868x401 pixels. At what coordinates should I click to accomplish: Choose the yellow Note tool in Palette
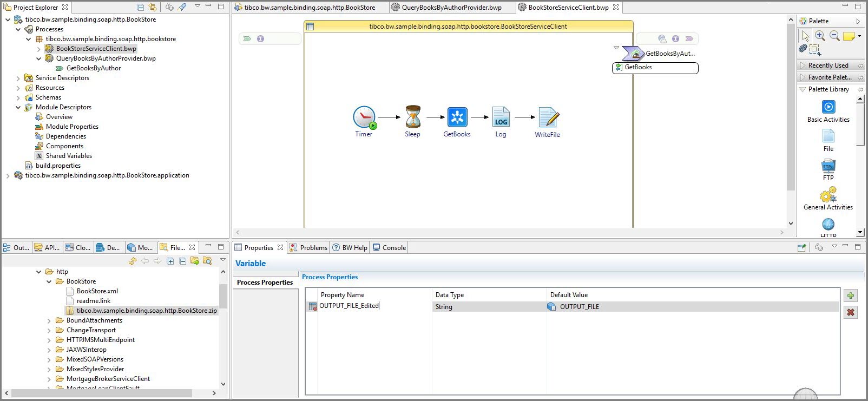coord(849,36)
